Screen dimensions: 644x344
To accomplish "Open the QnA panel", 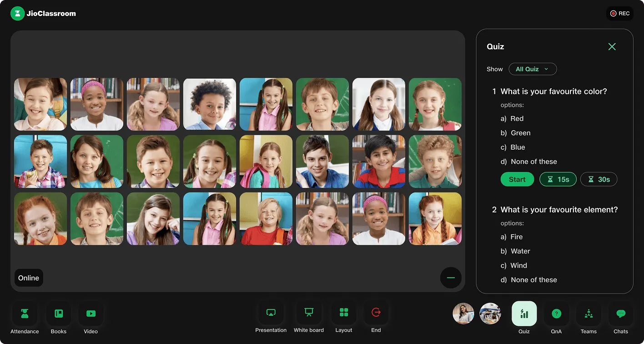I will (556, 314).
